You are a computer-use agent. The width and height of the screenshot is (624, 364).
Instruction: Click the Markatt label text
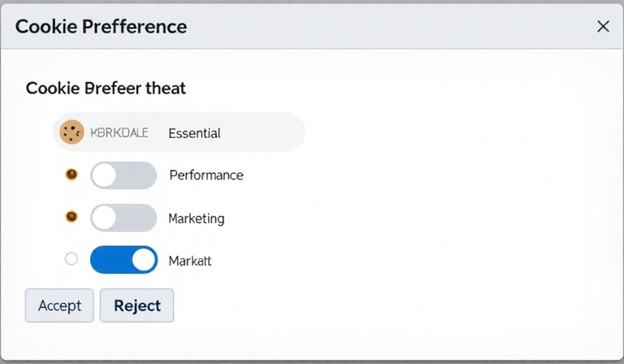(190, 261)
